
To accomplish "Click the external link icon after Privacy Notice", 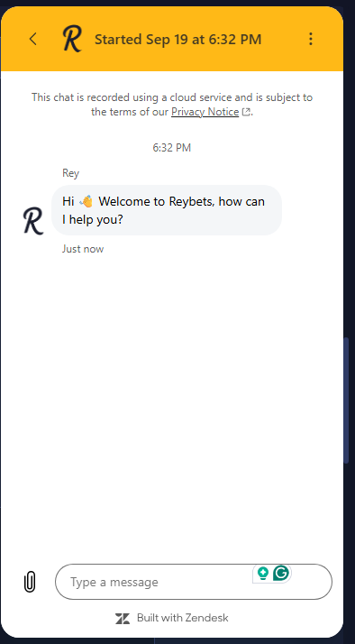I will tap(246, 112).
